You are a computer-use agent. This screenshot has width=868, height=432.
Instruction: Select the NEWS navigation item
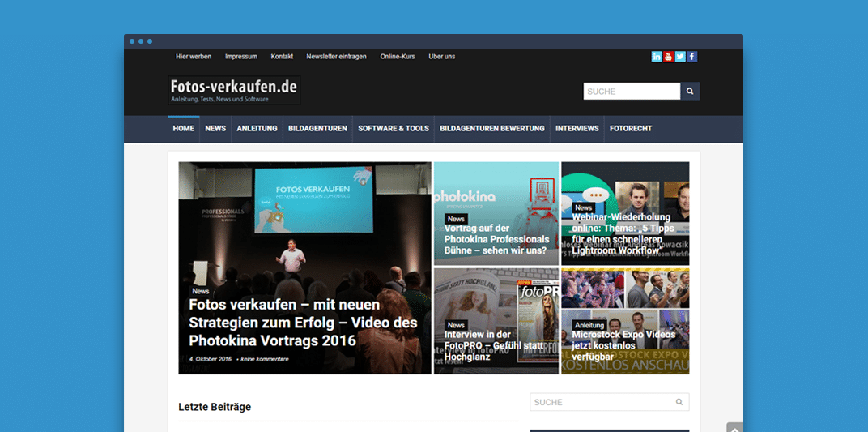215,129
